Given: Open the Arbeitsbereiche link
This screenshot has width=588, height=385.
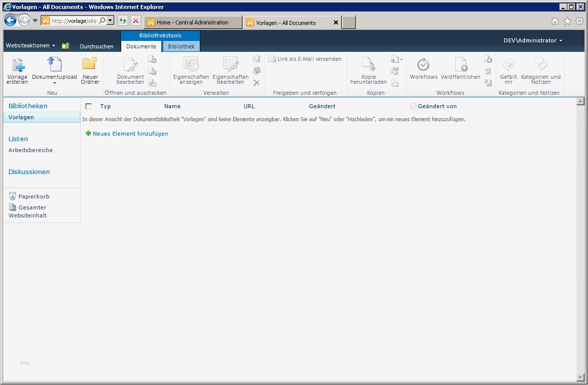Looking at the screenshot, I should pos(30,150).
